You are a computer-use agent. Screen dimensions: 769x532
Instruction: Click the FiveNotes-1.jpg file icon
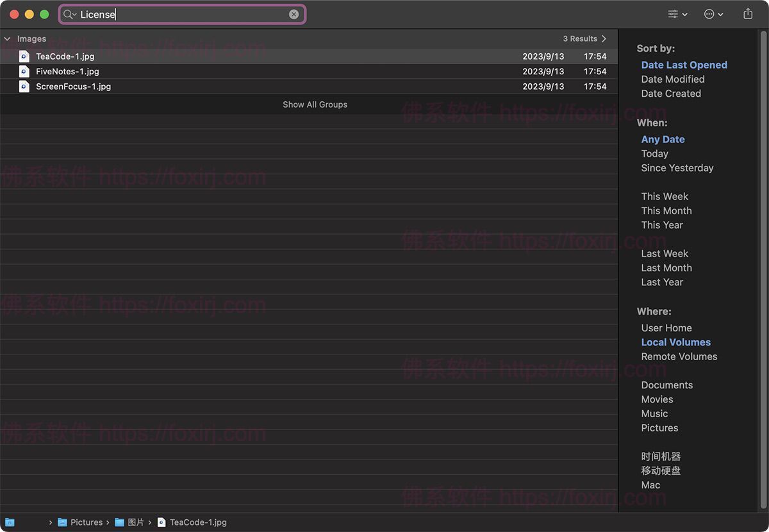pos(24,71)
